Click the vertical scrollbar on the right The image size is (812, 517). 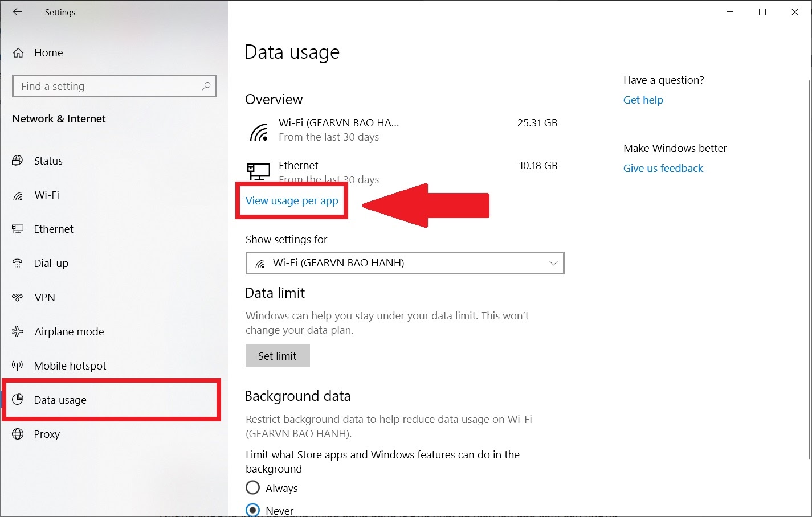[809, 269]
